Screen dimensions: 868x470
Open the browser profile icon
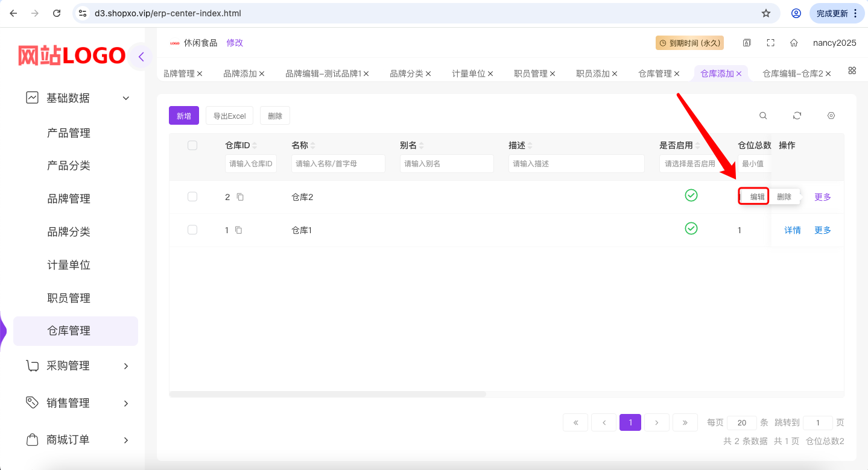tap(796, 13)
